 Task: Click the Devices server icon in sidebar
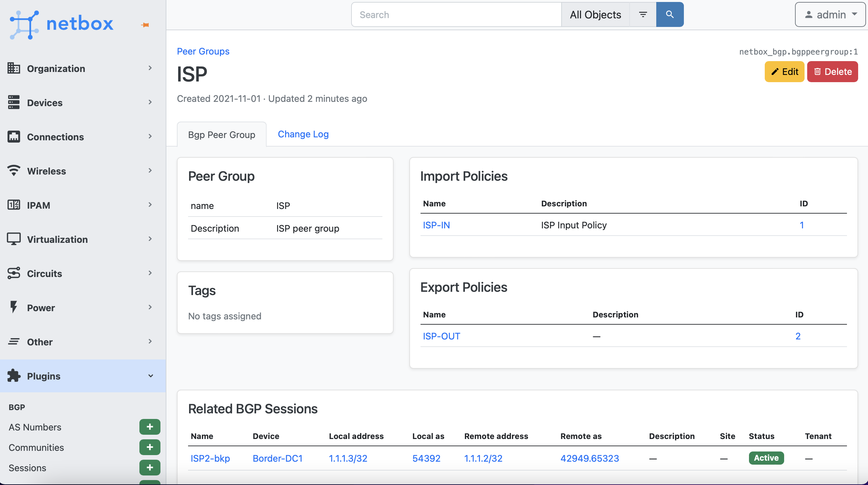pos(14,103)
